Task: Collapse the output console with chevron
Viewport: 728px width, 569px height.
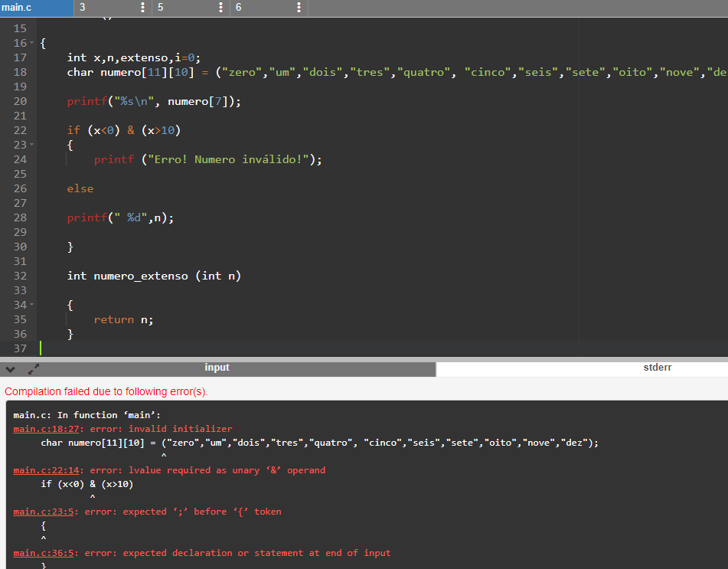Action: click(11, 369)
